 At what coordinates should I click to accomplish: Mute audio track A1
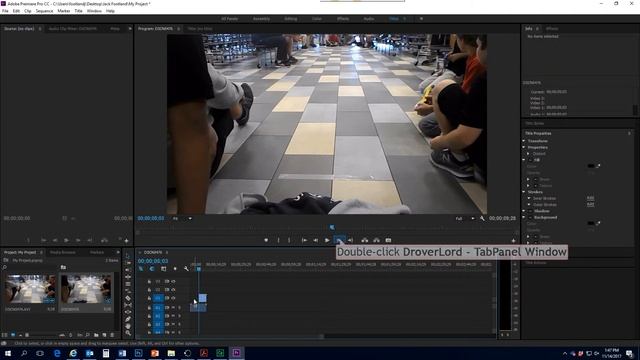click(173, 307)
